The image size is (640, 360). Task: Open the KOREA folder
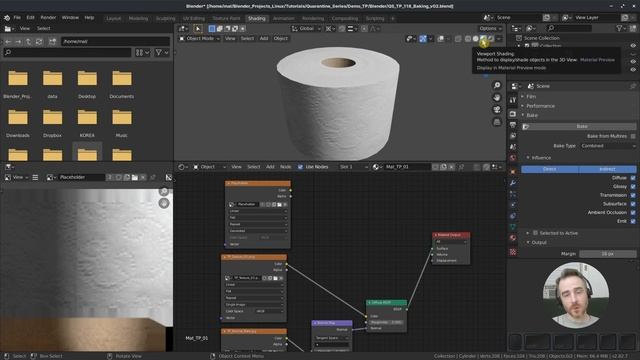(87, 118)
